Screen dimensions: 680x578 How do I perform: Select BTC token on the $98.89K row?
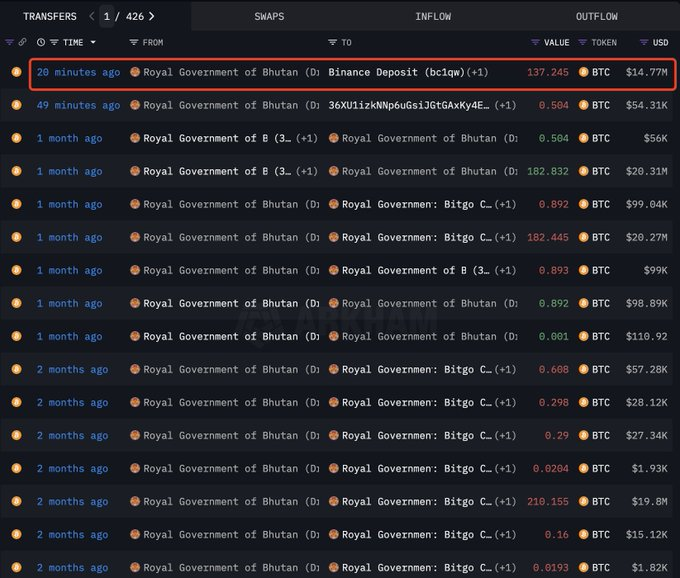594,304
